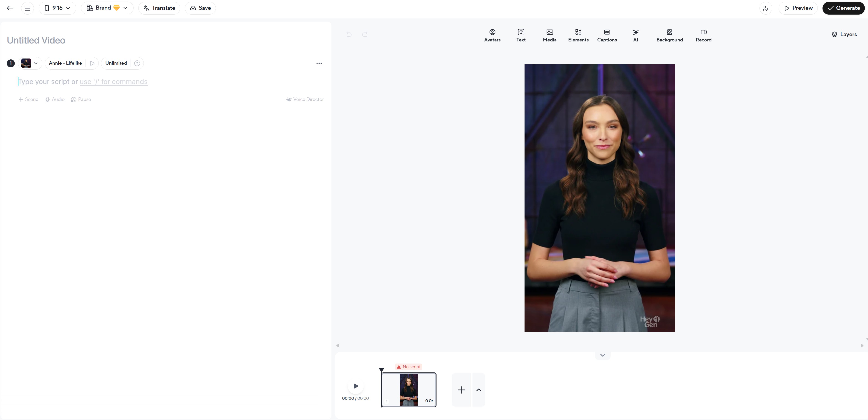Viewport: 868px width, 420px height.
Task: Expand the Brand dropdown
Action: (107, 8)
